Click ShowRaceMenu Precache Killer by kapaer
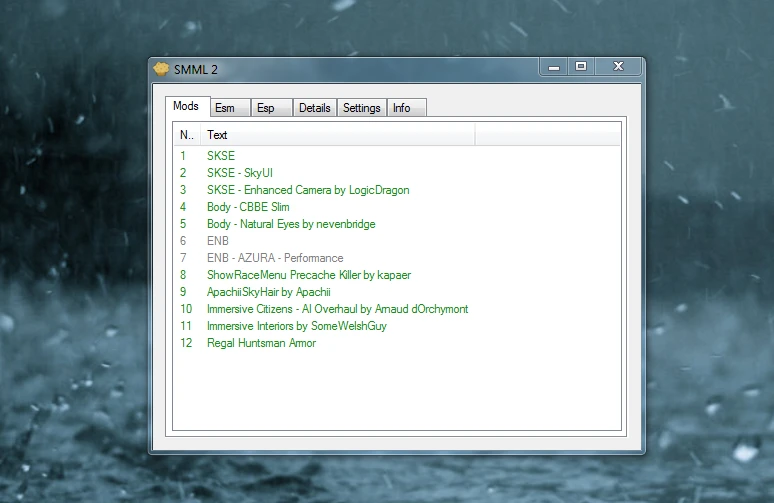The height and width of the screenshot is (503, 774). tap(308, 275)
